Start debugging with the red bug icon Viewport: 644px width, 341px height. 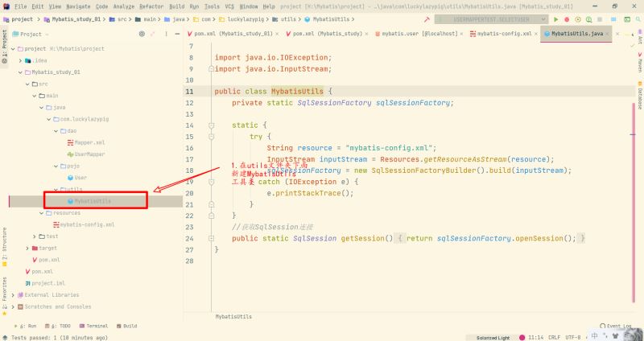567,19
